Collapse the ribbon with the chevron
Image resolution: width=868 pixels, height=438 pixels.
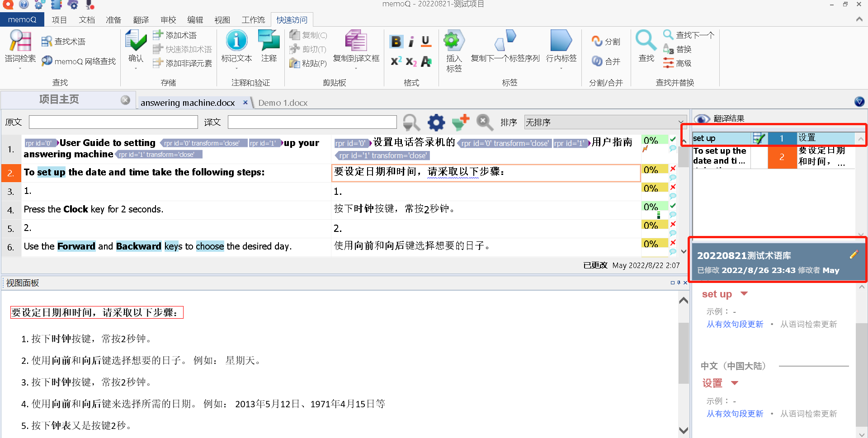click(859, 19)
